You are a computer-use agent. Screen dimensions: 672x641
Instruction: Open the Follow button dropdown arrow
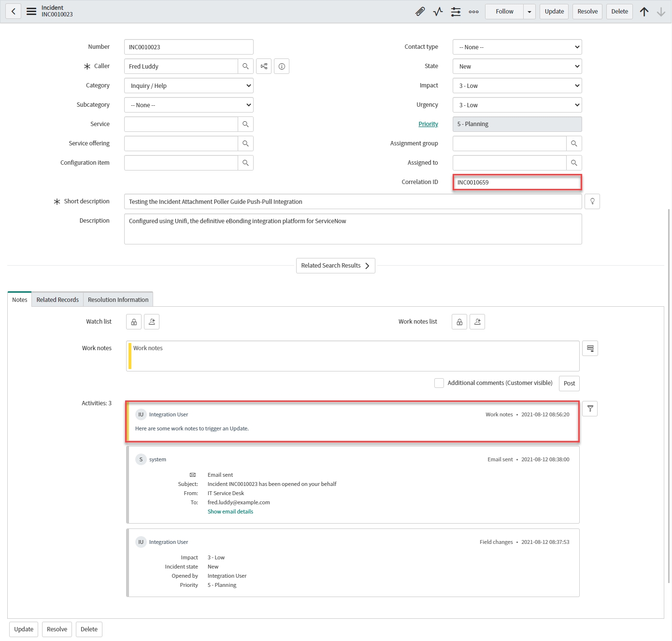[529, 12]
